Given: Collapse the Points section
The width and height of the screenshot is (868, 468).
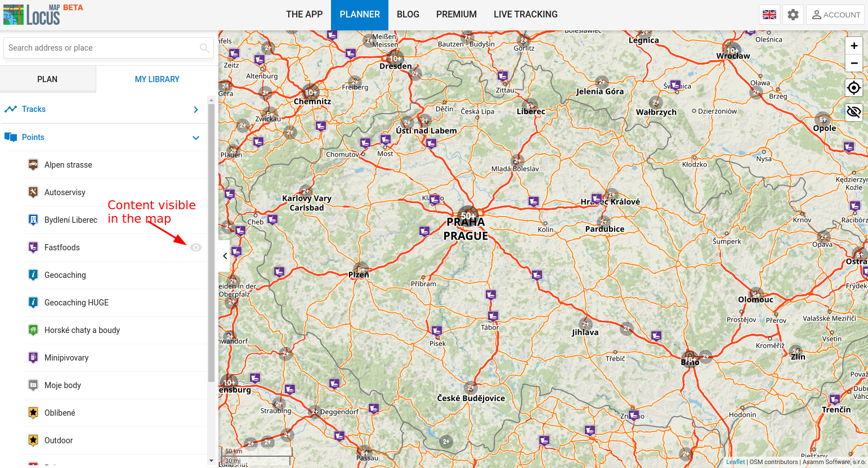Looking at the screenshot, I should pyautogui.click(x=195, y=138).
